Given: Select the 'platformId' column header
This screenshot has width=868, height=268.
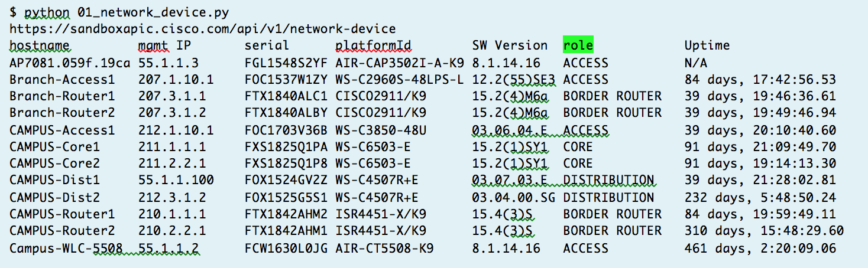Looking at the screenshot, I should click(373, 45).
